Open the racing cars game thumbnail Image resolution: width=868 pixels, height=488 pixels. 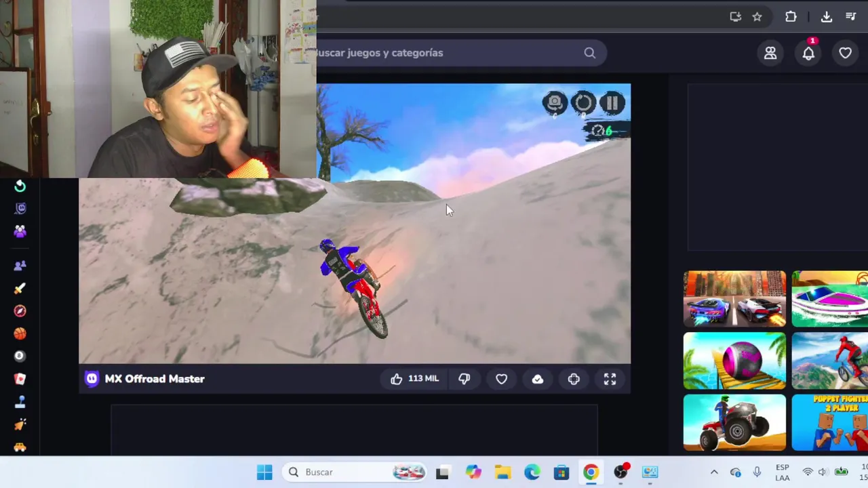(x=734, y=299)
